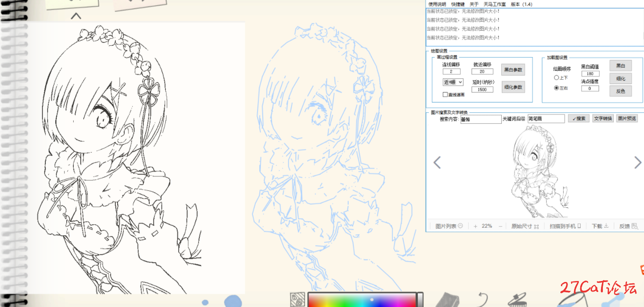Click the 延时(纳秒) input field
This screenshot has height=307, width=644.
(482, 89)
